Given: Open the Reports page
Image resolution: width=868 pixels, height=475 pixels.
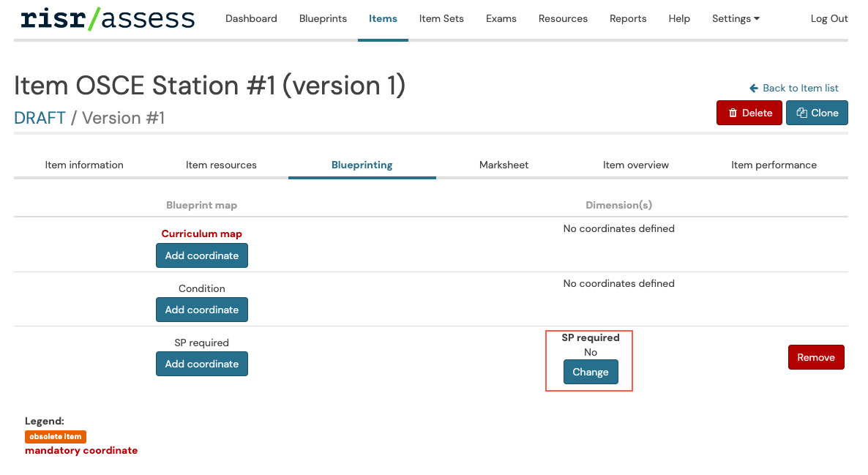Looking at the screenshot, I should pos(627,18).
